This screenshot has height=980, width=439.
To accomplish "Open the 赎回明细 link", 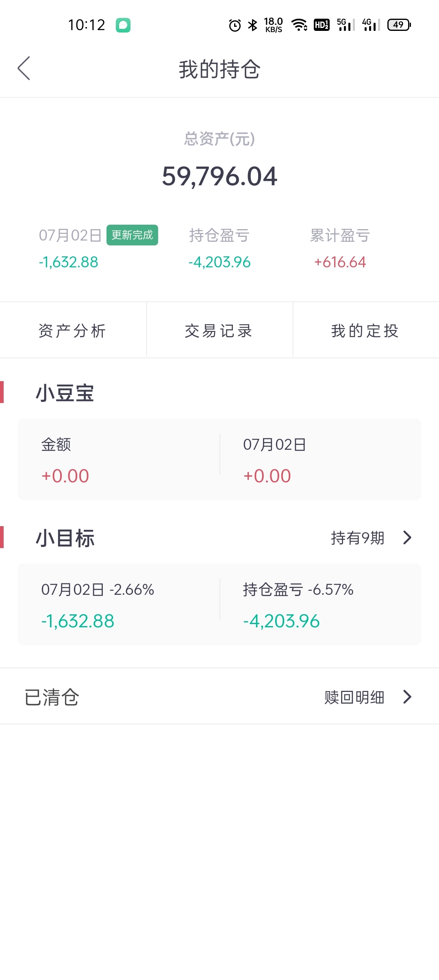I will pos(354,697).
